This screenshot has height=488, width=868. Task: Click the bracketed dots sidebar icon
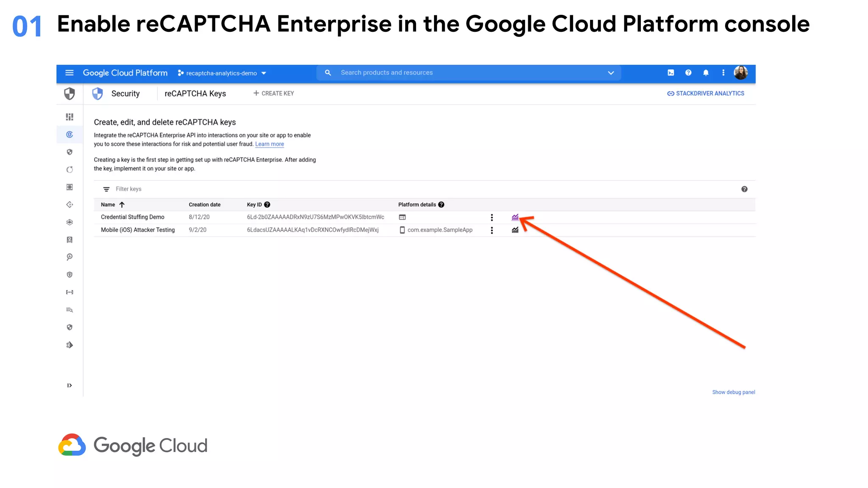point(70,292)
